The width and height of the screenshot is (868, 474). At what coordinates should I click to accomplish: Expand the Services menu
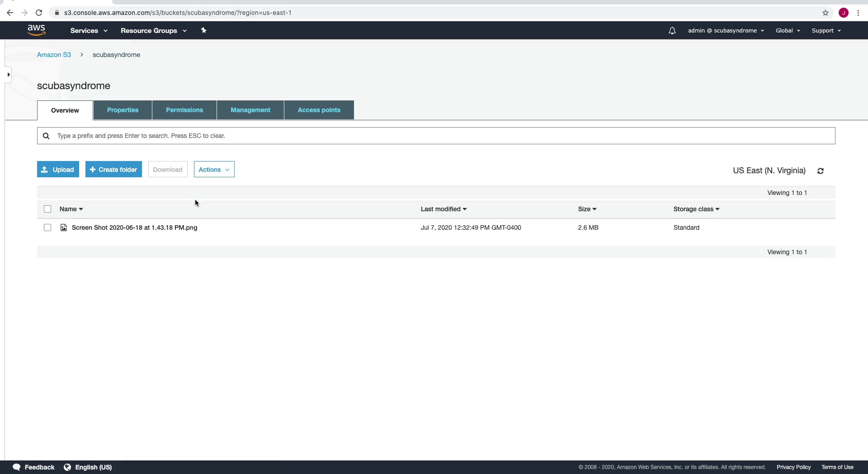click(x=89, y=31)
